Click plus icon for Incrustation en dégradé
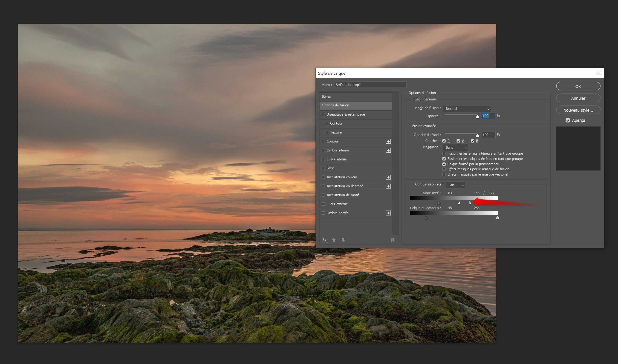Screen dimensions: 618x364 388,186
